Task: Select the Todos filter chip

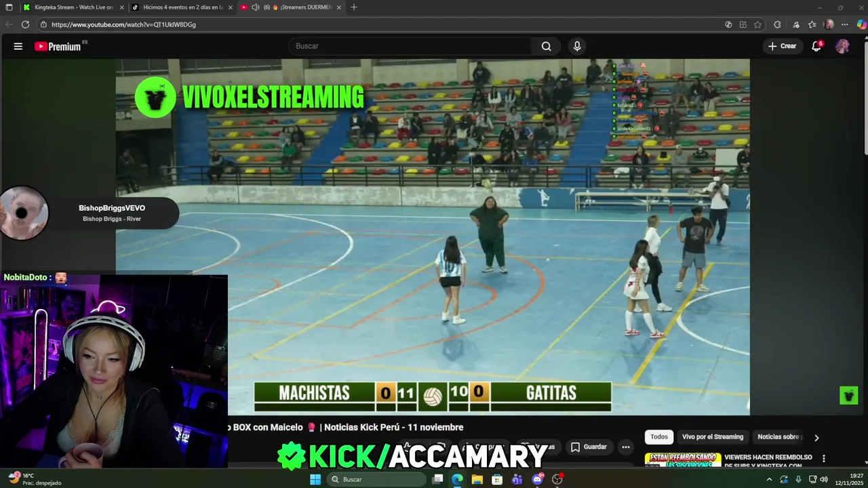Action: coord(659,437)
